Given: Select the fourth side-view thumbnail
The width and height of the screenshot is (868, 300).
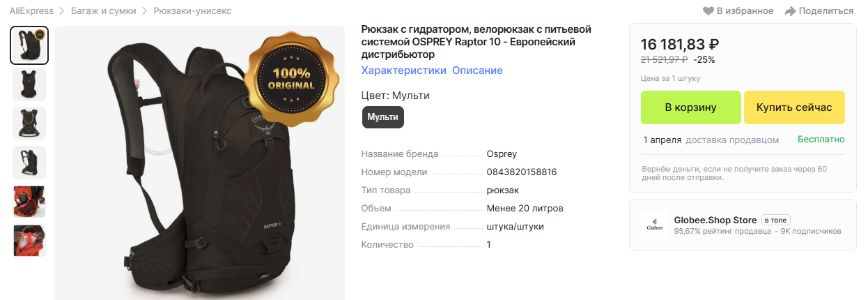Looking at the screenshot, I should point(29,163).
